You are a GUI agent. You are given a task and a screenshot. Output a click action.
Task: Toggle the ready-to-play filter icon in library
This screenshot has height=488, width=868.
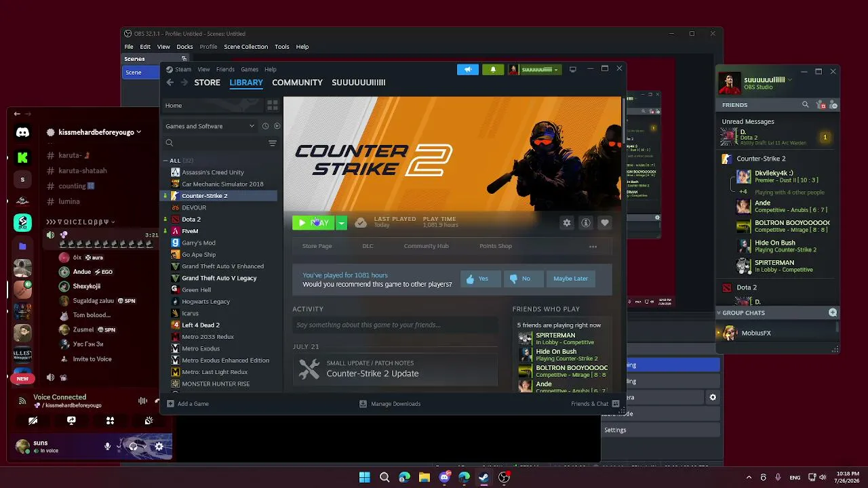point(277,126)
